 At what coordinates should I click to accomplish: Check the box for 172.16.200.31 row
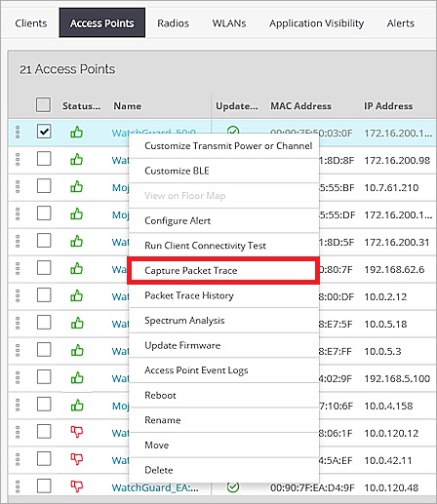[x=44, y=241]
